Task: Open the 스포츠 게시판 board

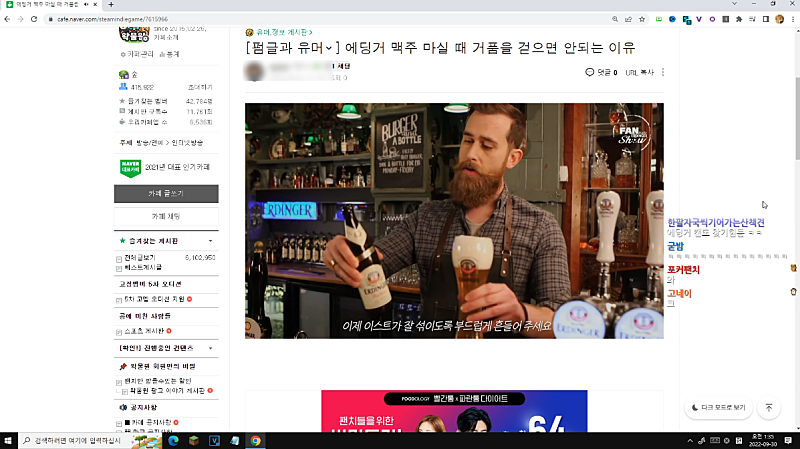Action: click(x=144, y=331)
